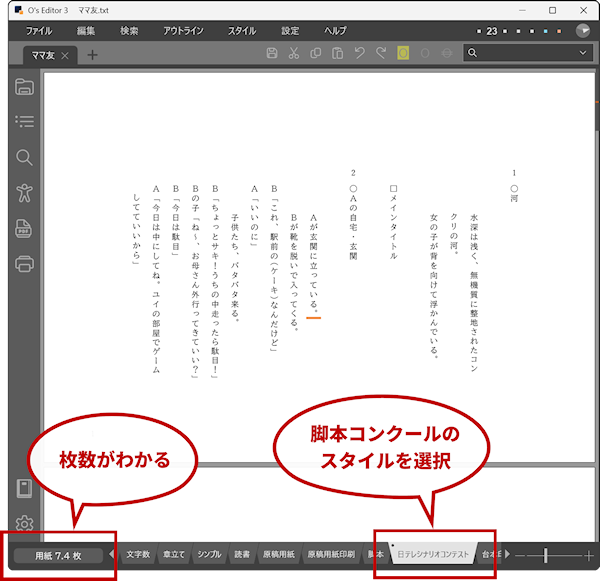Click the save floppy disk icon

tap(272, 54)
